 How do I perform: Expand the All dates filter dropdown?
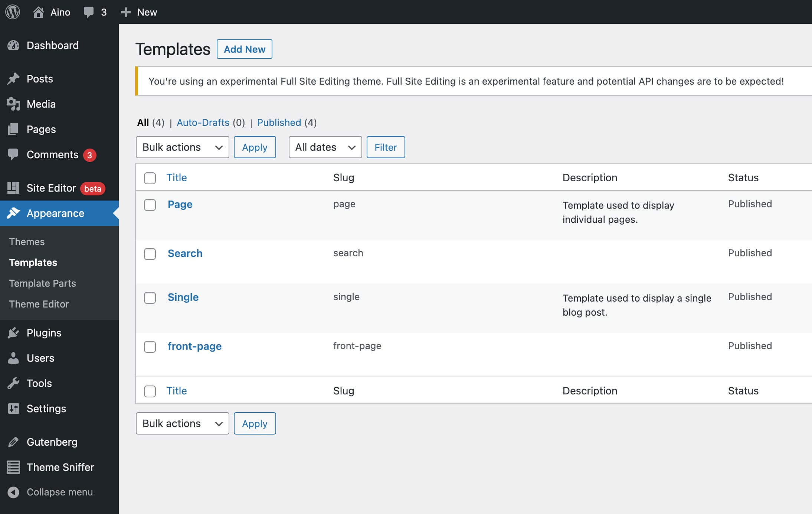pos(324,147)
